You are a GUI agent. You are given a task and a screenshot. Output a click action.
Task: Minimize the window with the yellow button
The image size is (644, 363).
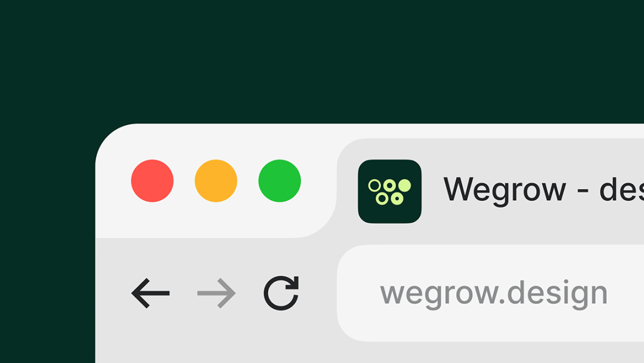pos(216,181)
